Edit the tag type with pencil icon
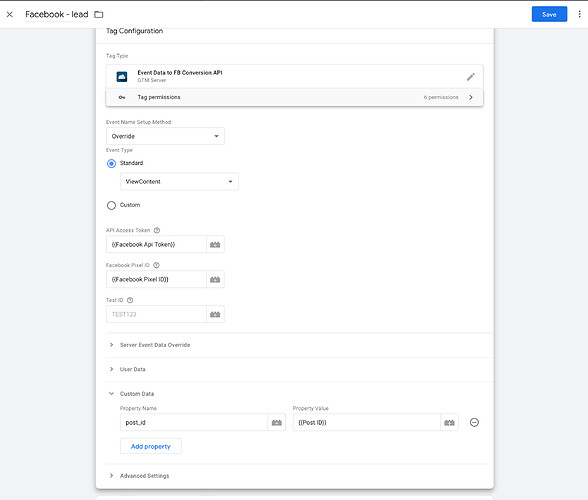588x500 pixels. pyautogui.click(x=471, y=77)
